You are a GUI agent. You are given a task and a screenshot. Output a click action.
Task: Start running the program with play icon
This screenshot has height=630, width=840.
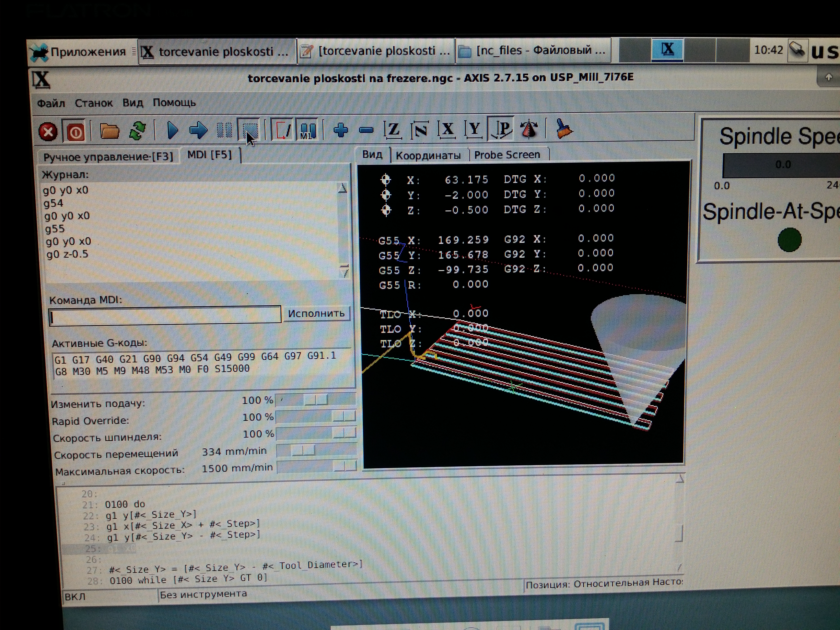click(x=172, y=130)
